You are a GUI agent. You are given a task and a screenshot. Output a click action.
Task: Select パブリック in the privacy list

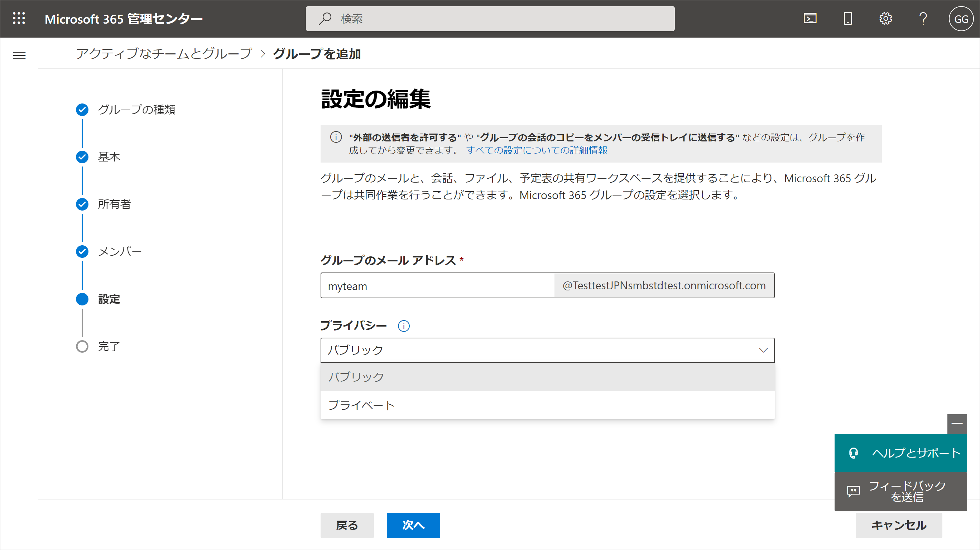pyautogui.click(x=547, y=377)
